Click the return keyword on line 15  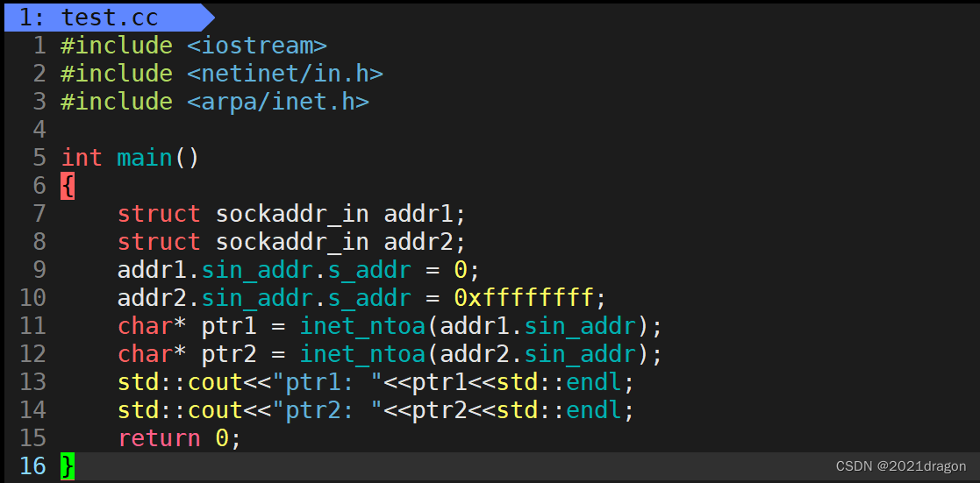click(159, 438)
